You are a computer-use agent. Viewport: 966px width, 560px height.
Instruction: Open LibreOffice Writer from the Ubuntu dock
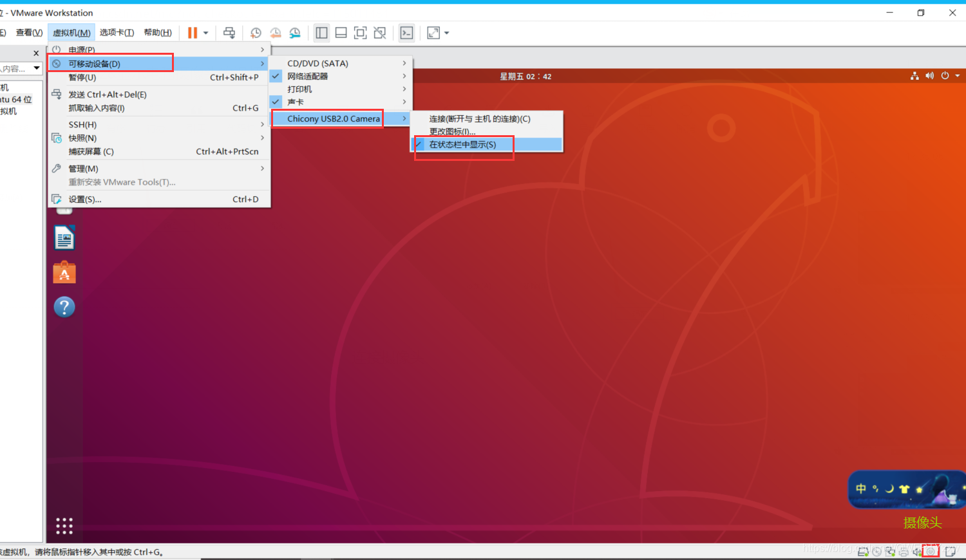click(64, 238)
